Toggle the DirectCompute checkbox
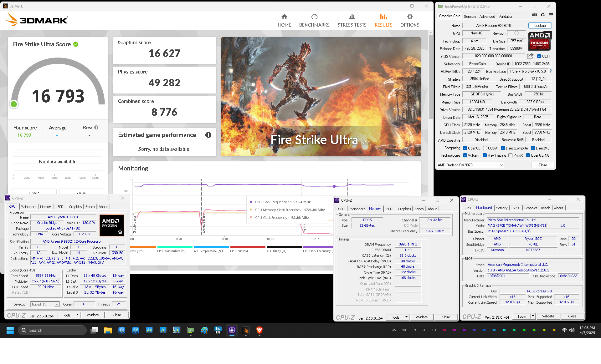The width and height of the screenshot is (601, 364). [503, 148]
